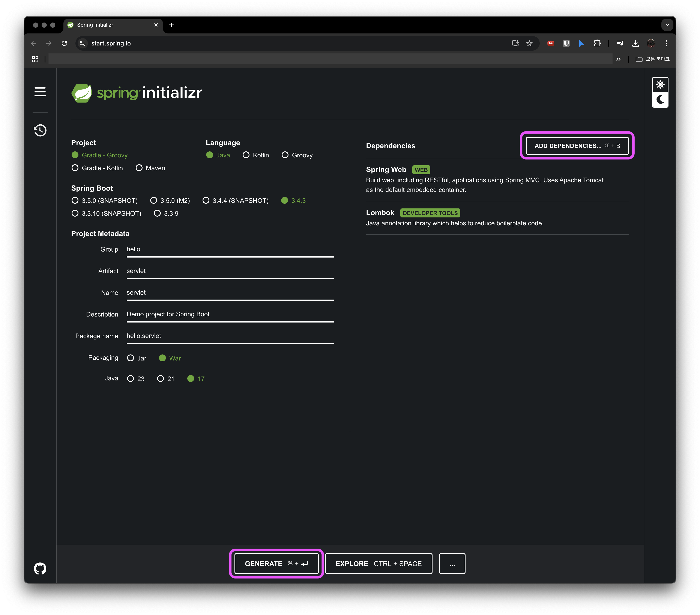Reload the start.spring.io page

click(x=64, y=43)
